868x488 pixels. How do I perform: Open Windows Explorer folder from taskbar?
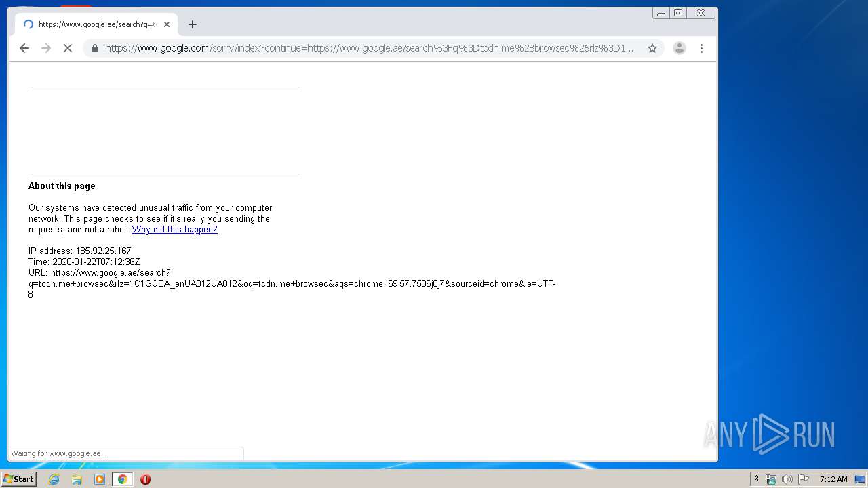(x=77, y=479)
